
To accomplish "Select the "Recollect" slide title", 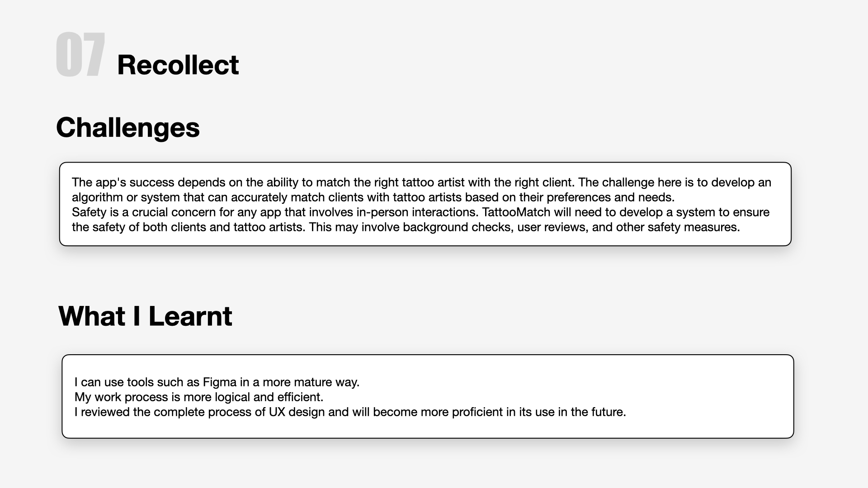I will [x=178, y=65].
